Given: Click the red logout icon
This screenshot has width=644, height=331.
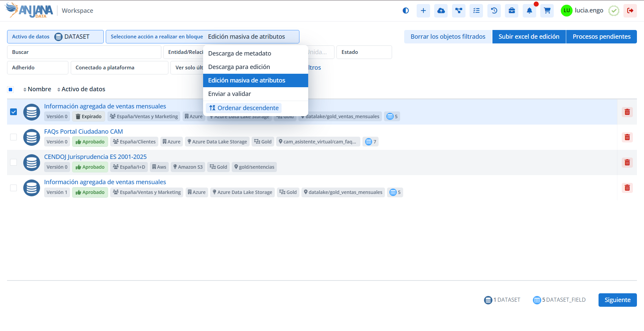Looking at the screenshot, I should (x=630, y=11).
